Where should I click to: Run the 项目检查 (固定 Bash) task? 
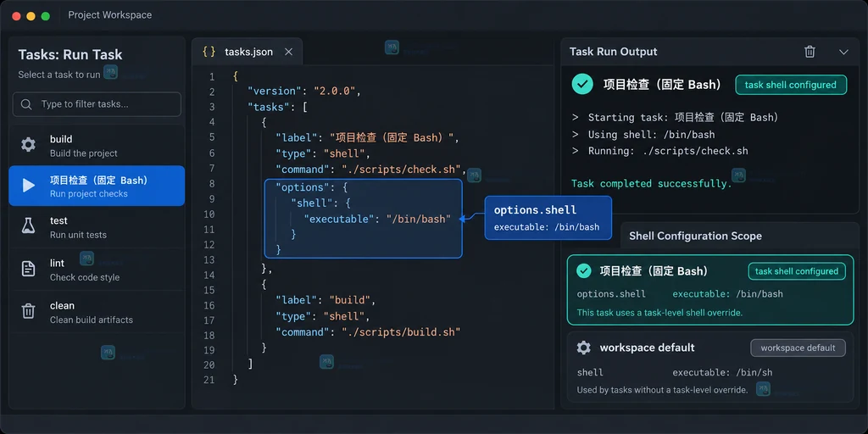tap(97, 186)
